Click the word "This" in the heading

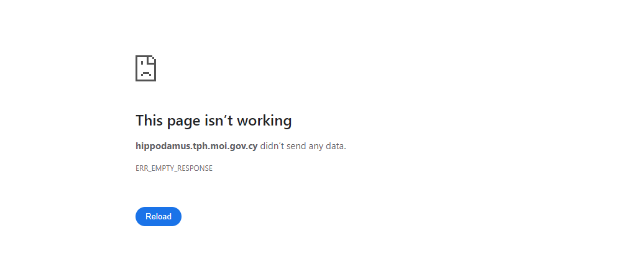[149, 121]
